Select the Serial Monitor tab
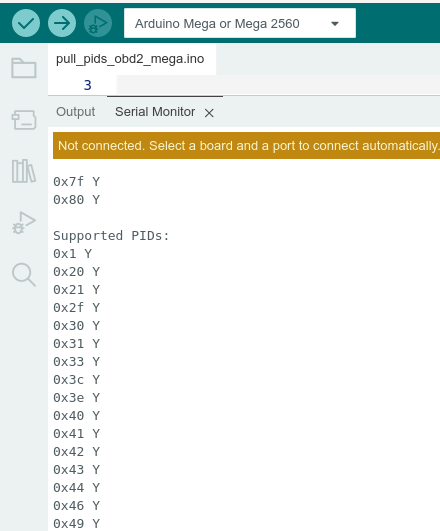The width and height of the screenshot is (440, 531). coord(155,112)
